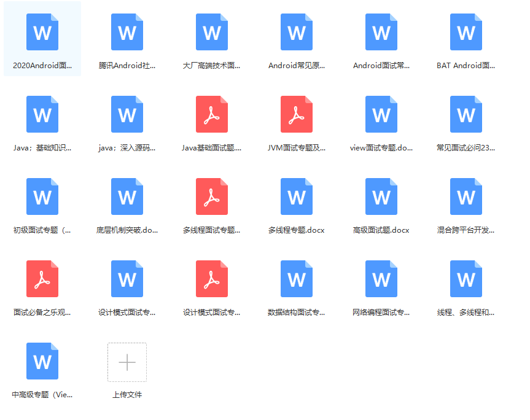The height and width of the screenshot is (420, 530).
Task: Select the file name text 大厂高端技术面...
Action: (x=212, y=66)
